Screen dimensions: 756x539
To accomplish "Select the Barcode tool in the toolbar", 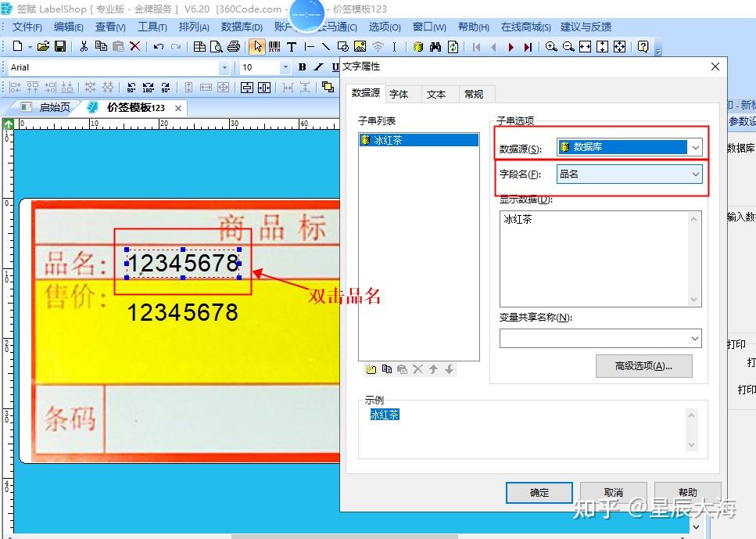I will pos(274,46).
